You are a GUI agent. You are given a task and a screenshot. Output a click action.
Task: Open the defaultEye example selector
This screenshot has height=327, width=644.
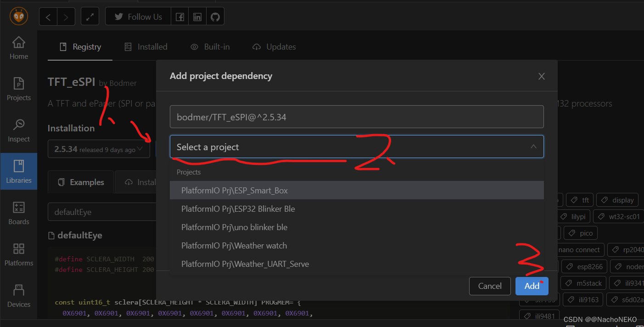coord(102,212)
